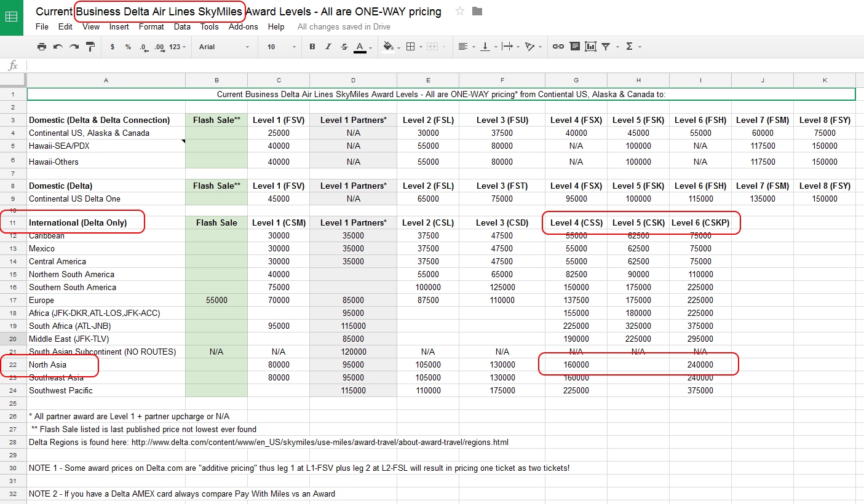The height and width of the screenshot is (504, 864).
Task: Click the fx formula icon
Action: [13, 66]
